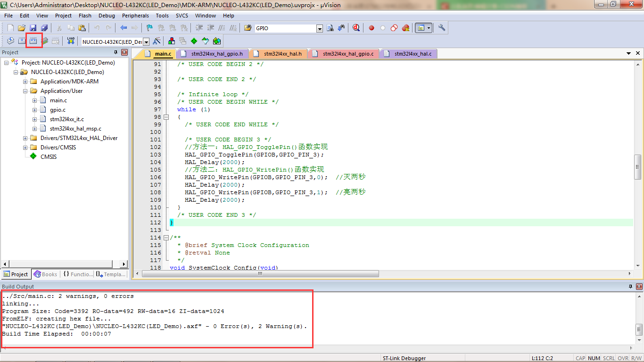Open the Peripherals menu
Image resolution: width=644 pixels, height=362 pixels.
tap(135, 16)
